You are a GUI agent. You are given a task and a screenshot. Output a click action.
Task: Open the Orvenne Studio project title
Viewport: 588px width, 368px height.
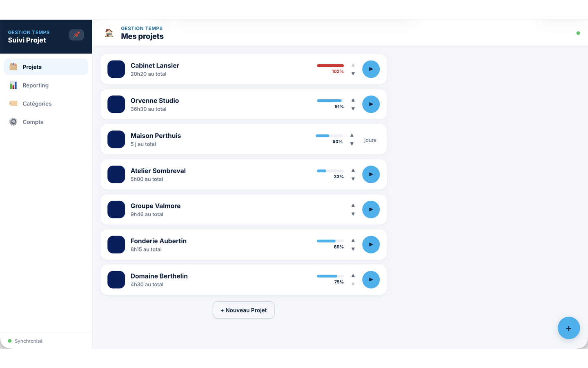155,101
